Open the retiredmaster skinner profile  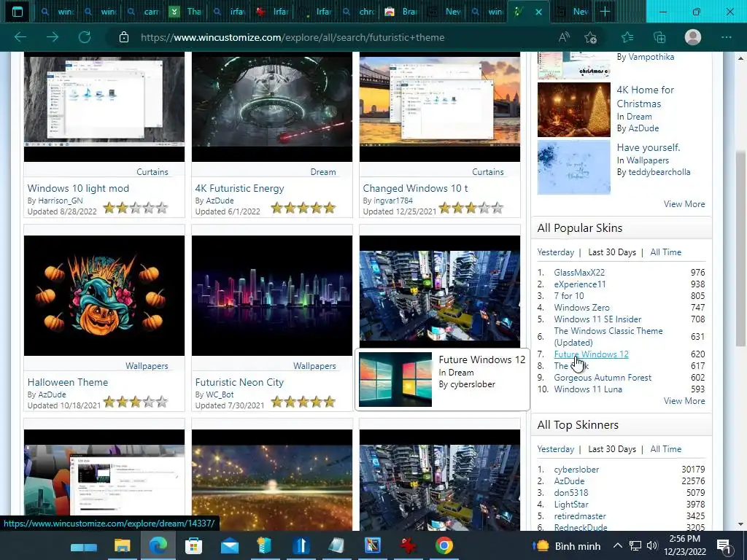click(580, 516)
